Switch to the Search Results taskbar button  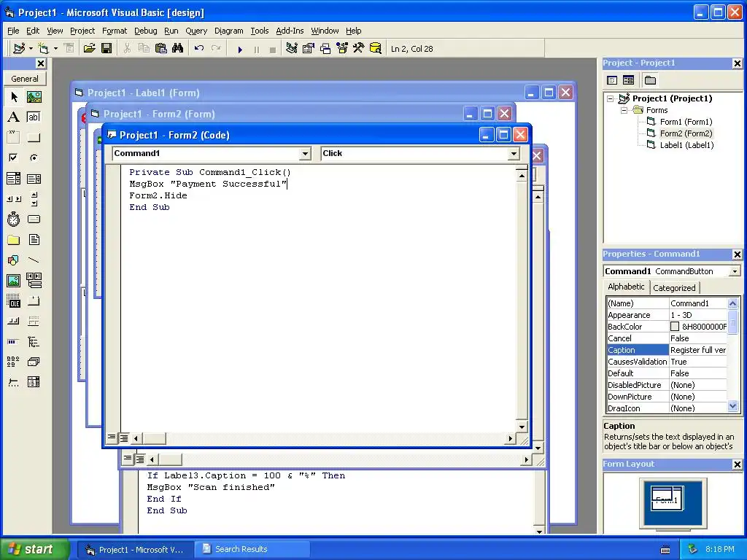point(252,549)
